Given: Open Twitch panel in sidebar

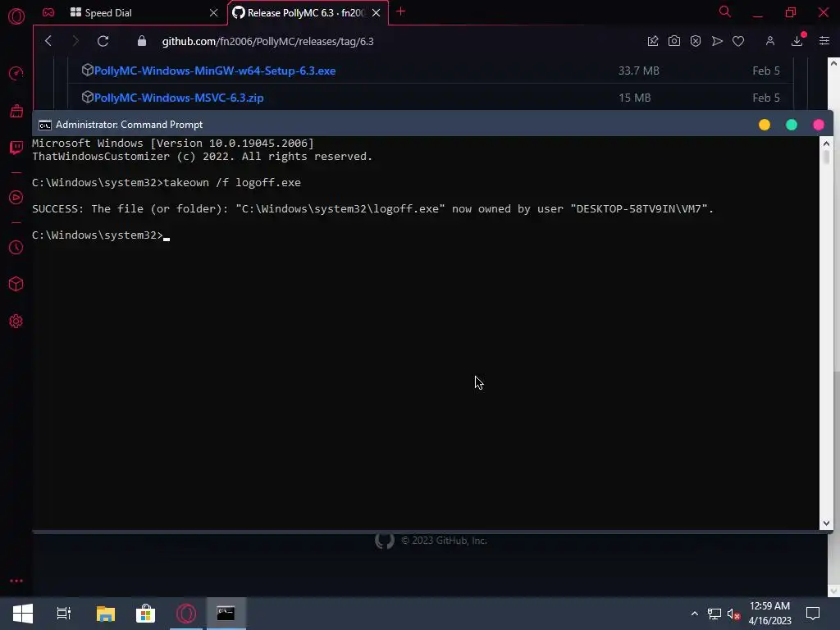Looking at the screenshot, I should click(16, 148).
